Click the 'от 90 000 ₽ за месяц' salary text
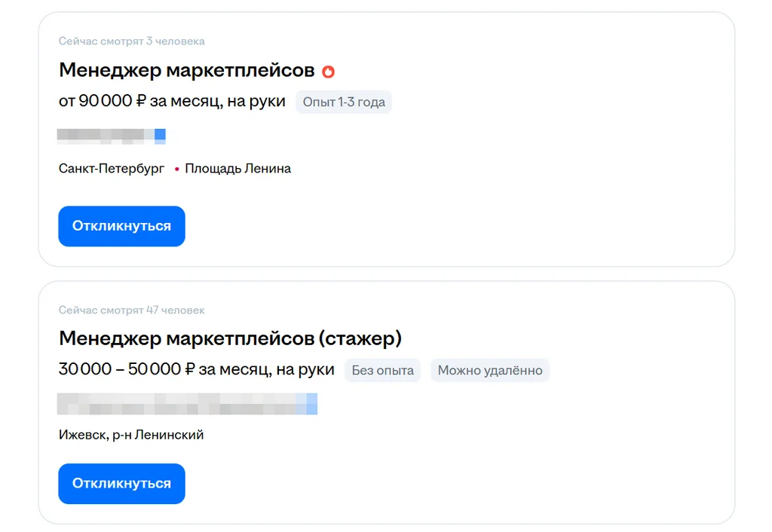 click(x=172, y=102)
